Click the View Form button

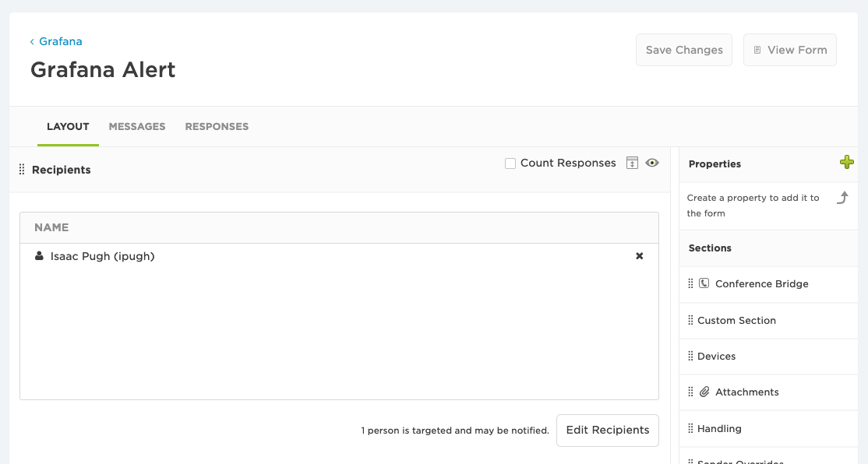790,50
